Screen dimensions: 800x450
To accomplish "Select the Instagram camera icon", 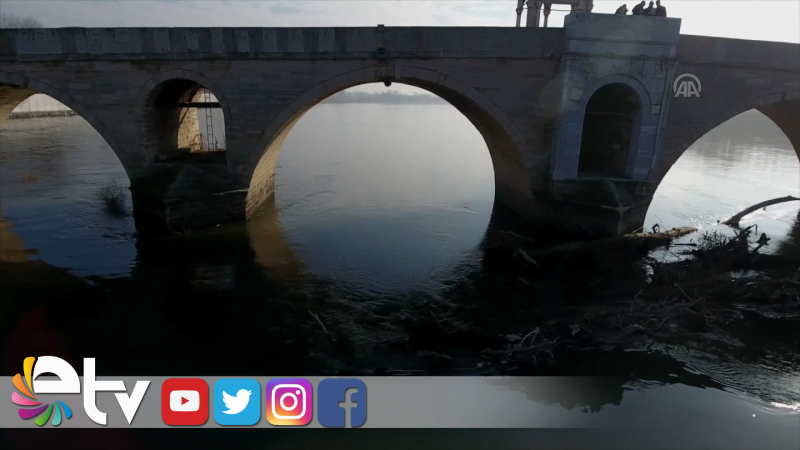I will point(289,402).
